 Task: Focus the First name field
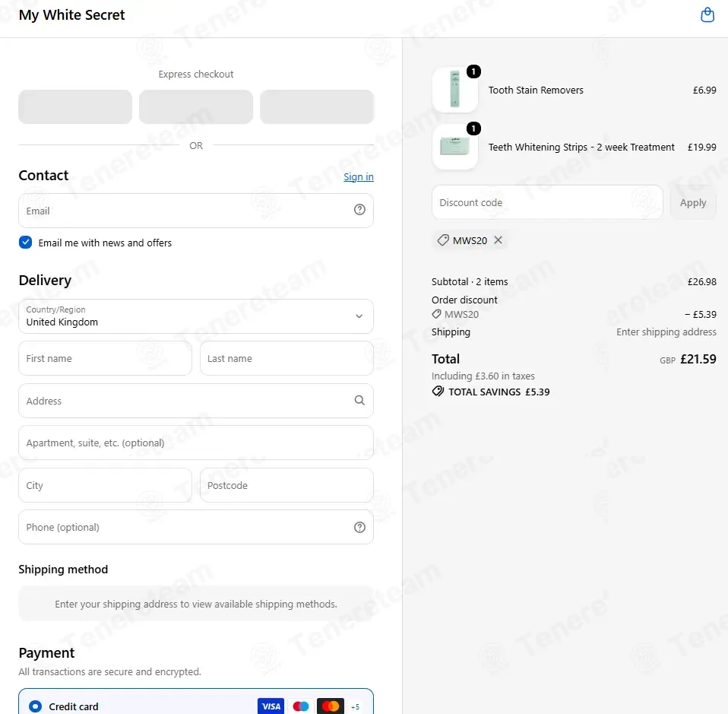click(105, 358)
